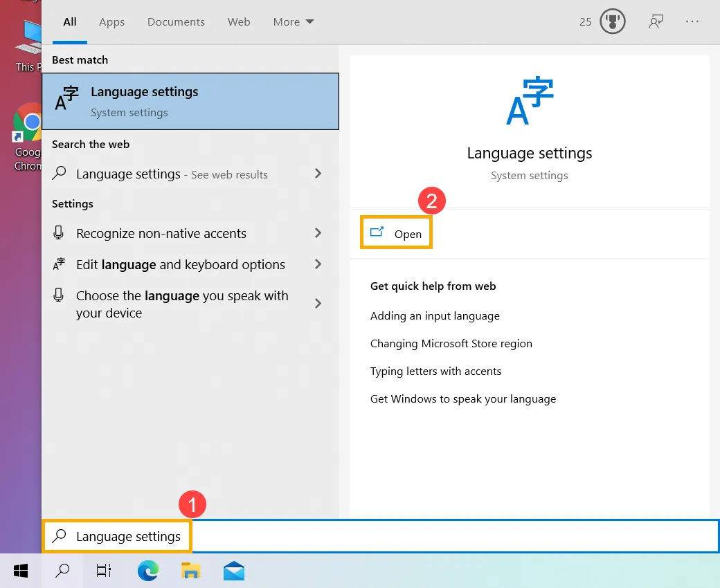Click inside the search input box
The height and width of the screenshot is (588, 720).
point(415,536)
